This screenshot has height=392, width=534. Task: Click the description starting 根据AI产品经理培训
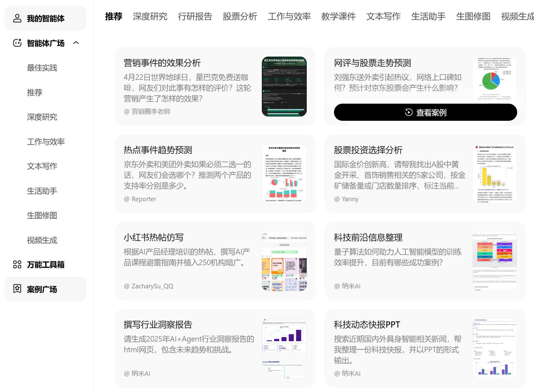[187, 257]
